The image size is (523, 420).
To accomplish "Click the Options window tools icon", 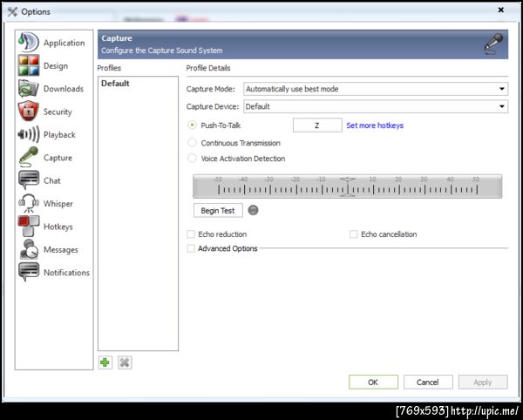I will [x=12, y=11].
